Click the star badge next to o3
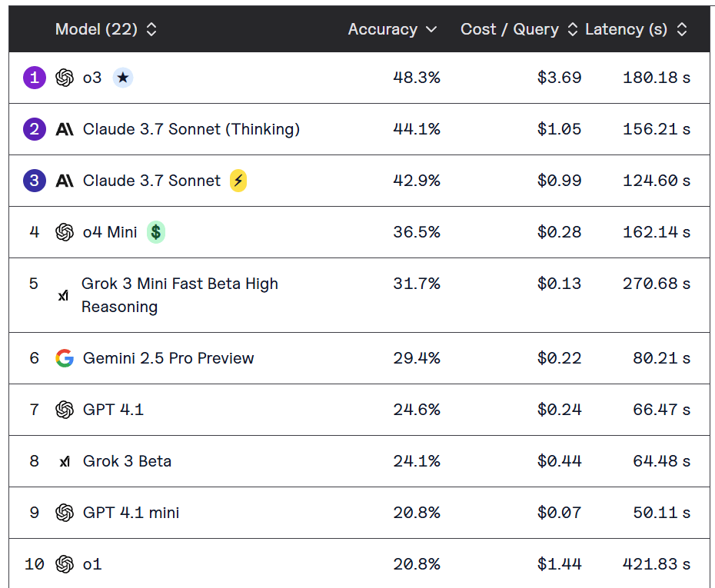Image resolution: width=715 pixels, height=588 pixels. click(x=123, y=78)
